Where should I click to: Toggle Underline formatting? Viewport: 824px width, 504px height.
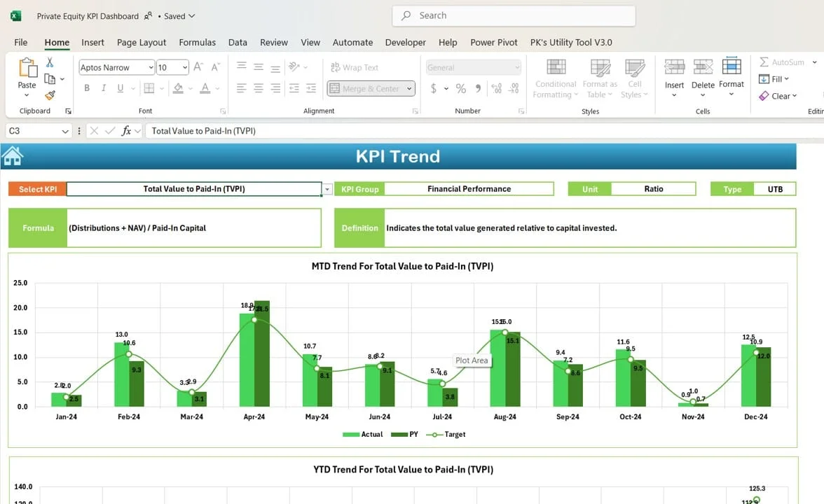click(121, 88)
